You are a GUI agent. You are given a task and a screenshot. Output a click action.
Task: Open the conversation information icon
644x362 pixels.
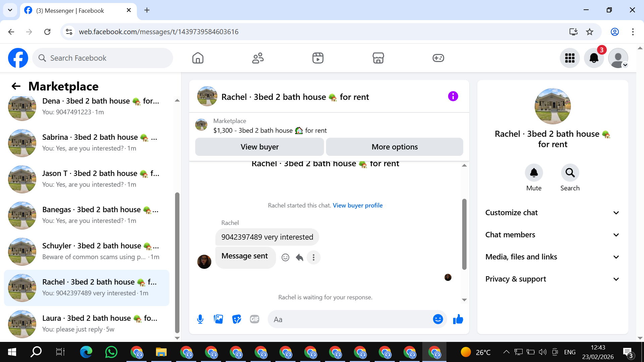tap(453, 97)
